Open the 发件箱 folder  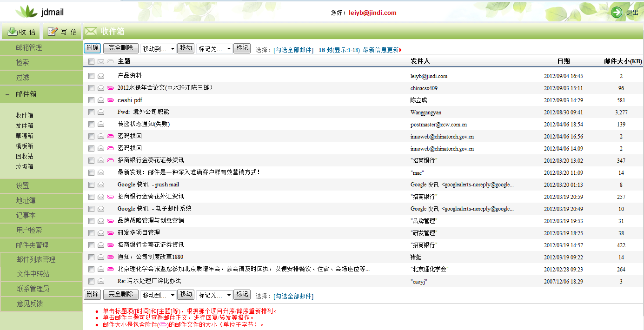(24, 125)
